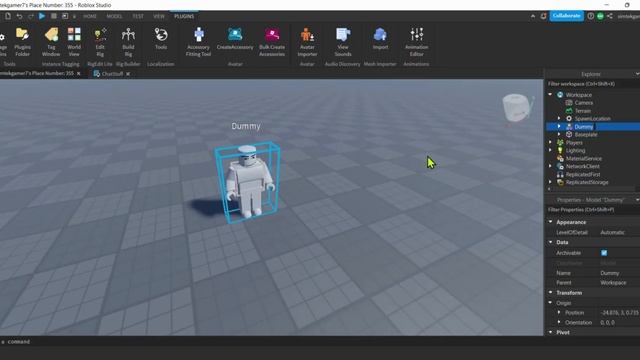This screenshot has height=360, width=640.
Task: Collapse the Data properties section
Action: point(550,242)
